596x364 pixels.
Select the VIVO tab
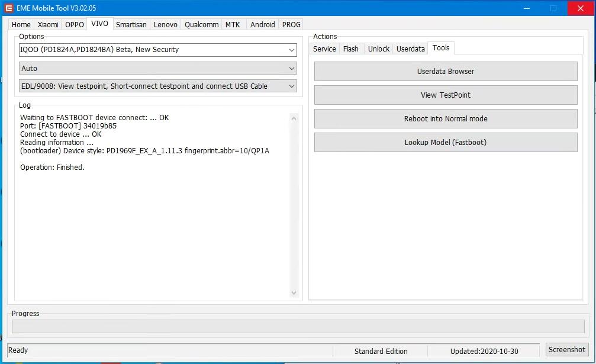pyautogui.click(x=99, y=24)
